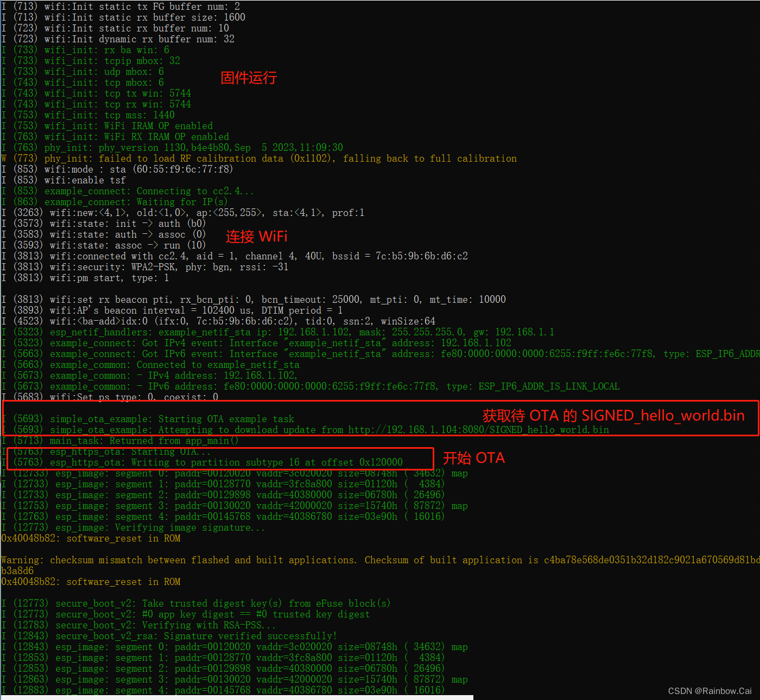
Task: Click the (12773) line 'esp_image: Verifying image signature...'
Action: pyautogui.click(x=134, y=527)
